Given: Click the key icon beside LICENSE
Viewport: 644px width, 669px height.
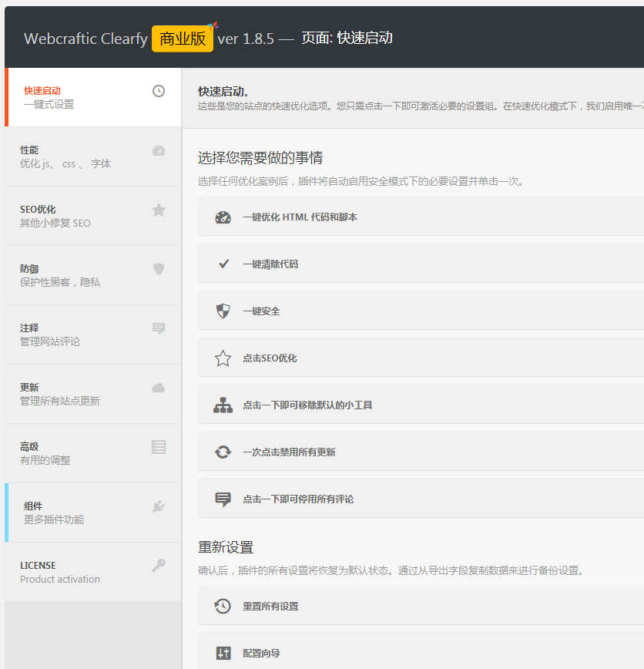Looking at the screenshot, I should coord(159,566).
